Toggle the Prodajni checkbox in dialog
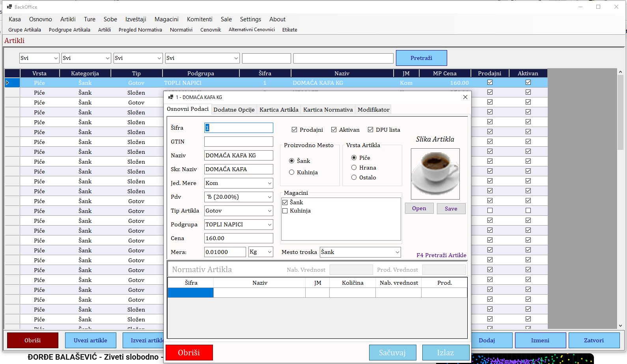Screen dimensions: 627x364 294,130
